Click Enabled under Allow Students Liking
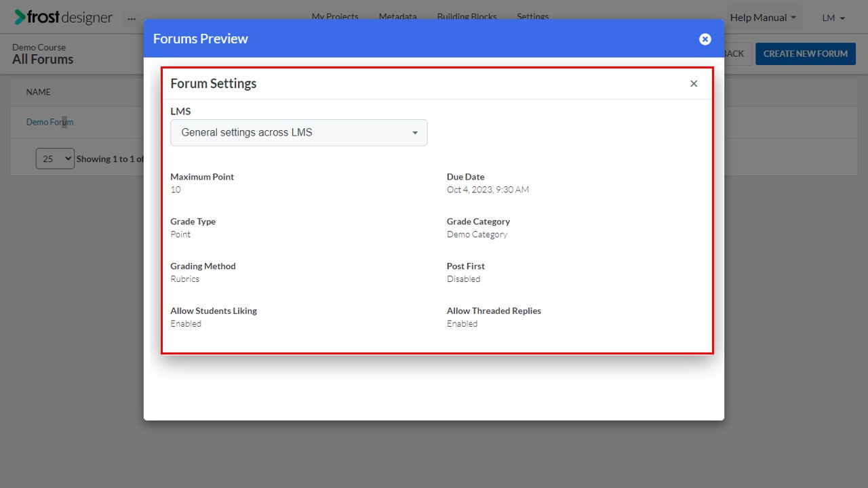 (186, 324)
